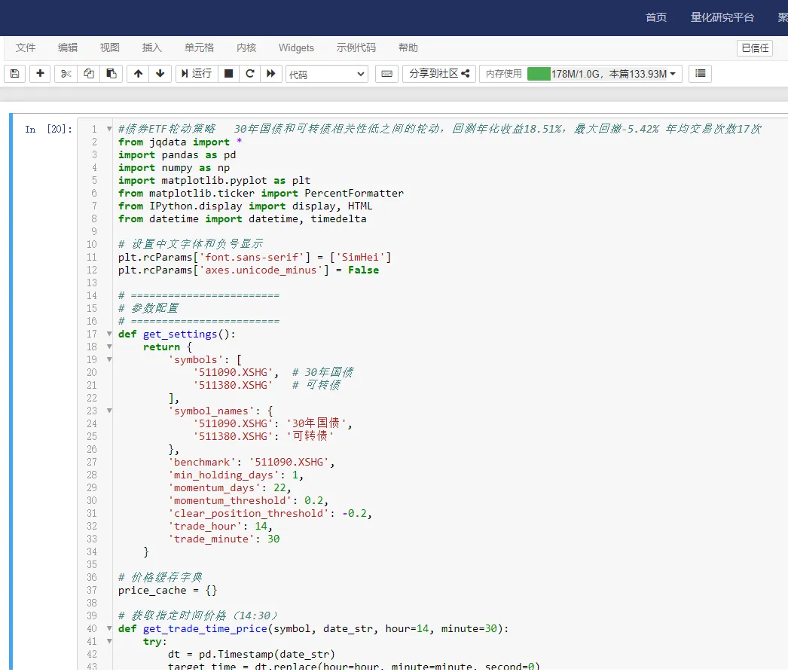
Task: Save notebook with the floppy disk icon
Action: 15,74
